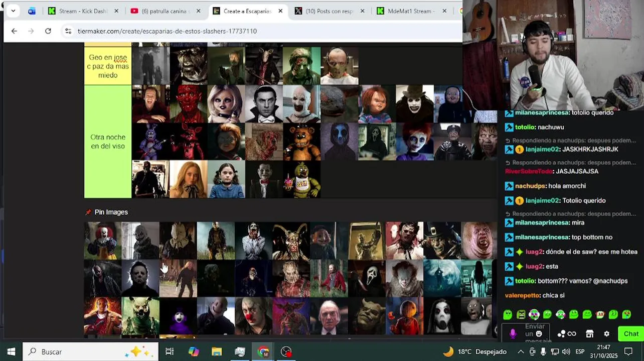Edit the 'Geo en jose c paz' tier label
Screen dimensions: 644x361
click(x=108, y=66)
